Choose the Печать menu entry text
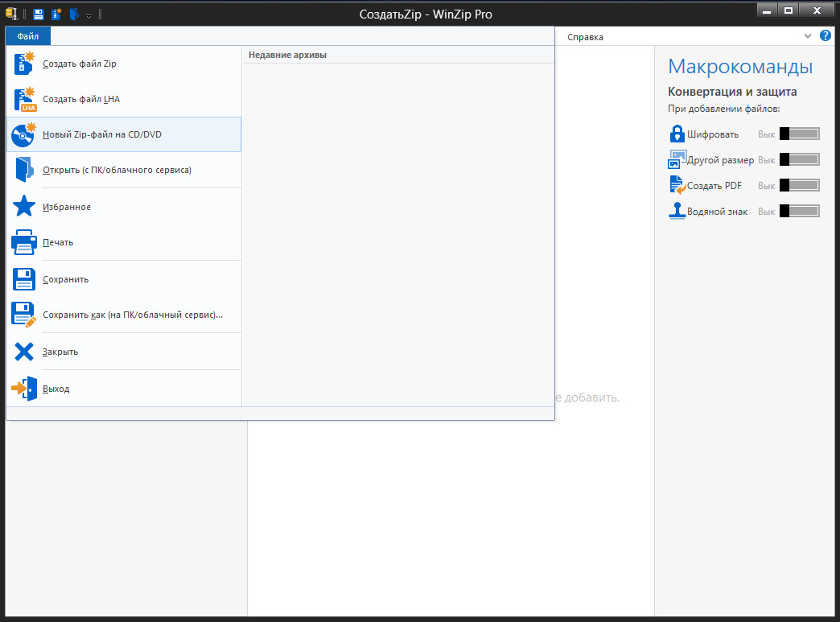The image size is (840, 622). point(58,242)
